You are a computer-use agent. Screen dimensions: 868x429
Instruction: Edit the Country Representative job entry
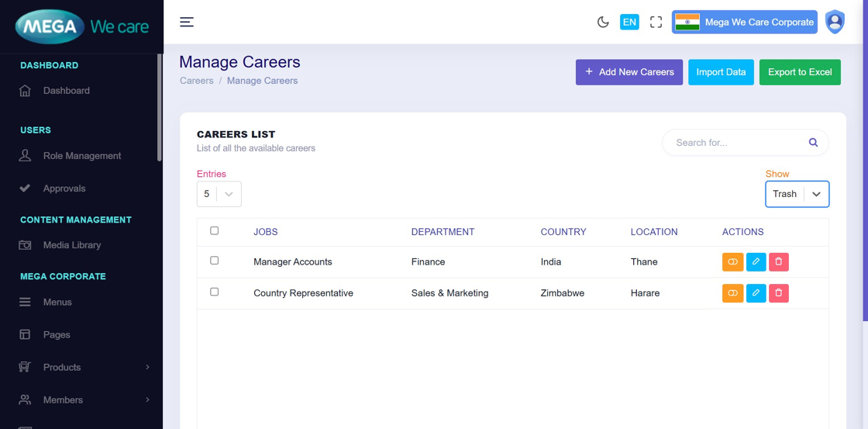click(x=756, y=293)
